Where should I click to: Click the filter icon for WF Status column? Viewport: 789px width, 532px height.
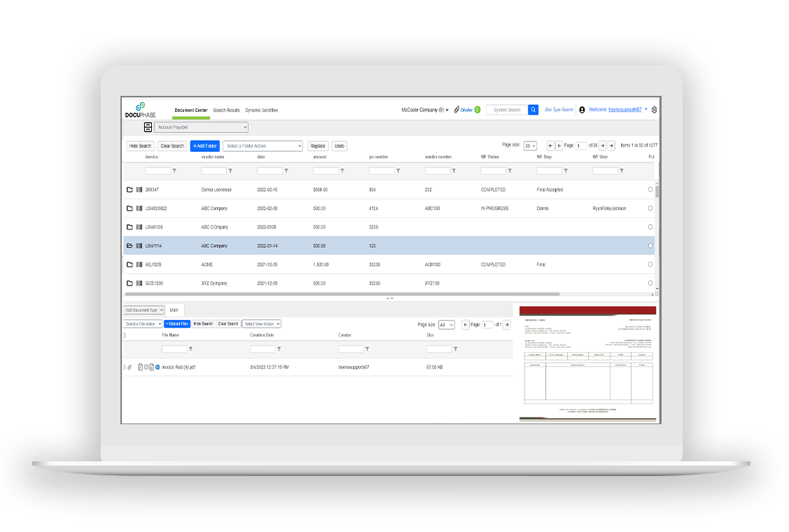point(510,171)
